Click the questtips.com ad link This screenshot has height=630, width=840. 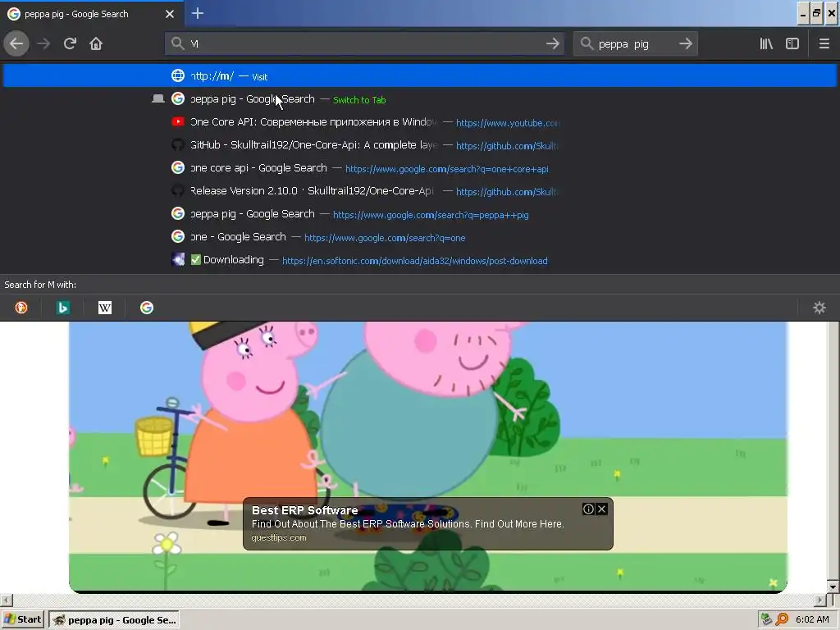click(x=279, y=537)
